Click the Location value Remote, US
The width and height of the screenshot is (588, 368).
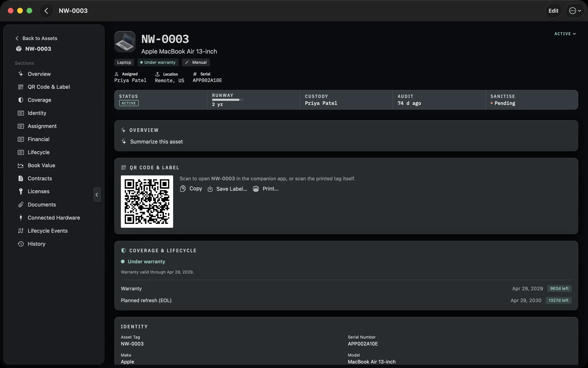[x=169, y=81]
